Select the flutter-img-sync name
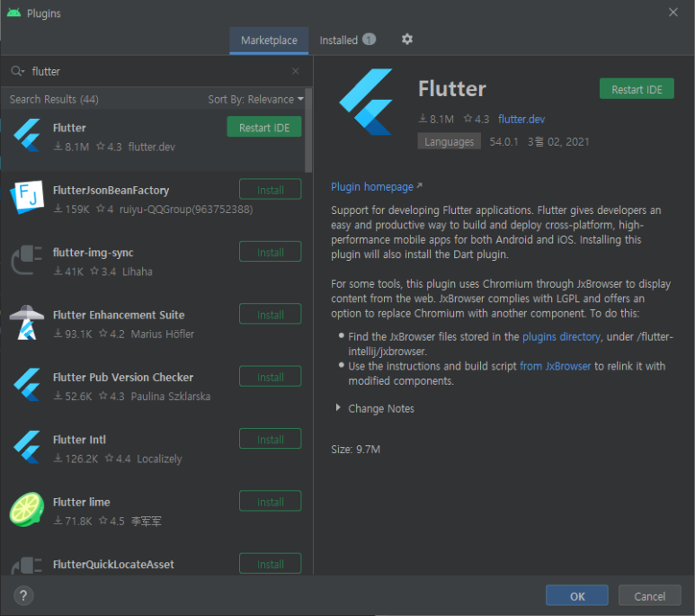 (x=94, y=253)
